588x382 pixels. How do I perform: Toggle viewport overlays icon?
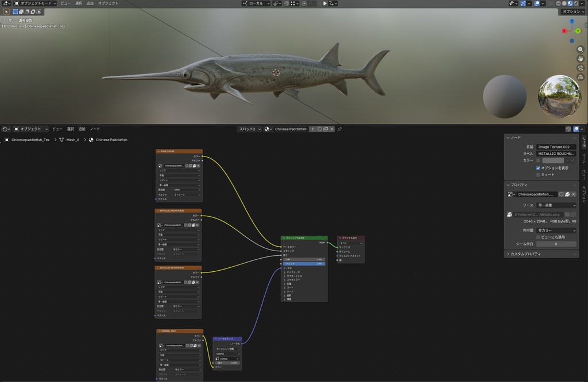(x=537, y=3)
